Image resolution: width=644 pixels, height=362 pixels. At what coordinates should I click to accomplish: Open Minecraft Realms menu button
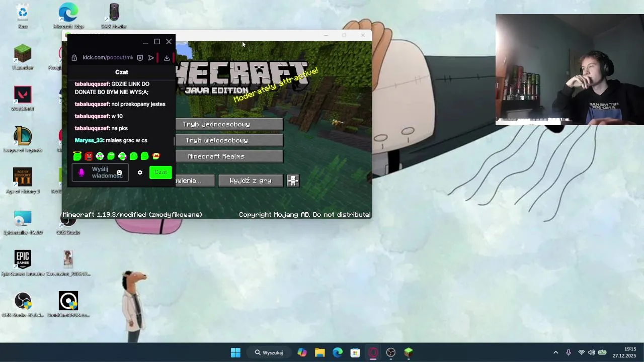coord(229,156)
